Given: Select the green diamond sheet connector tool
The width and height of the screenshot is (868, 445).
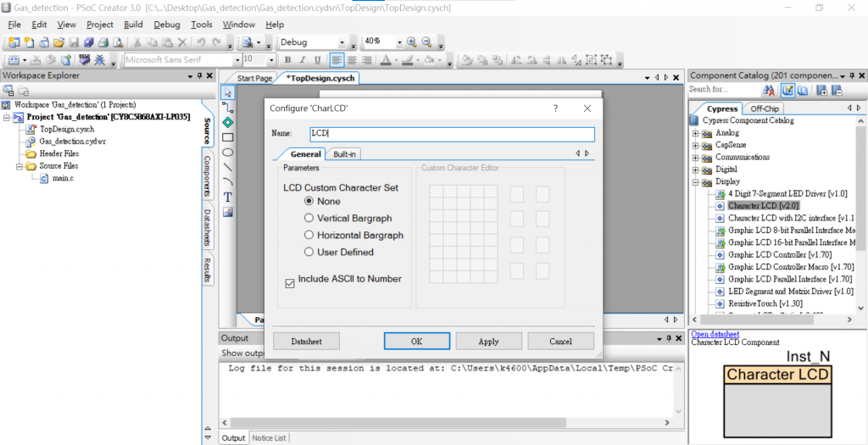Looking at the screenshot, I should point(227,122).
